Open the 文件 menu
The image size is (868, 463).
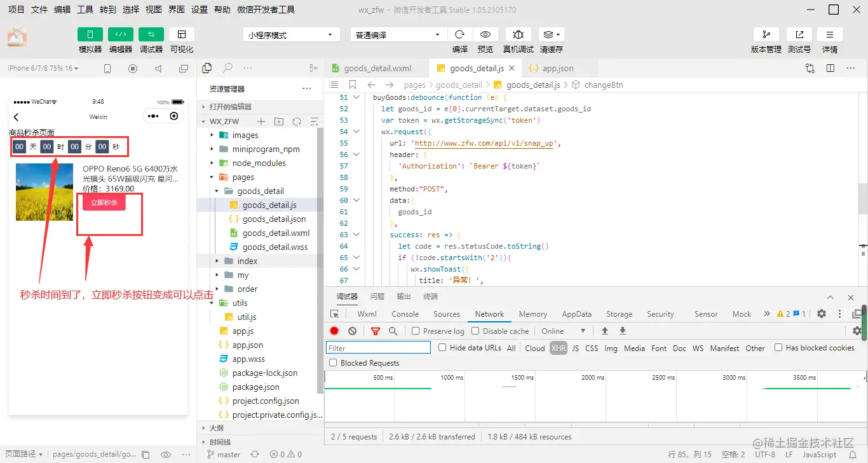[39, 10]
